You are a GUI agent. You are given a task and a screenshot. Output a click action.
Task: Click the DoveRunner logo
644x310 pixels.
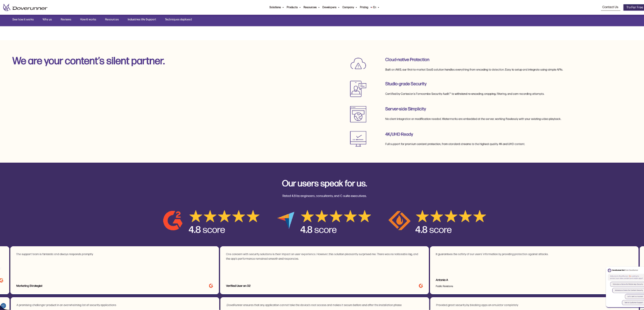(25, 8)
